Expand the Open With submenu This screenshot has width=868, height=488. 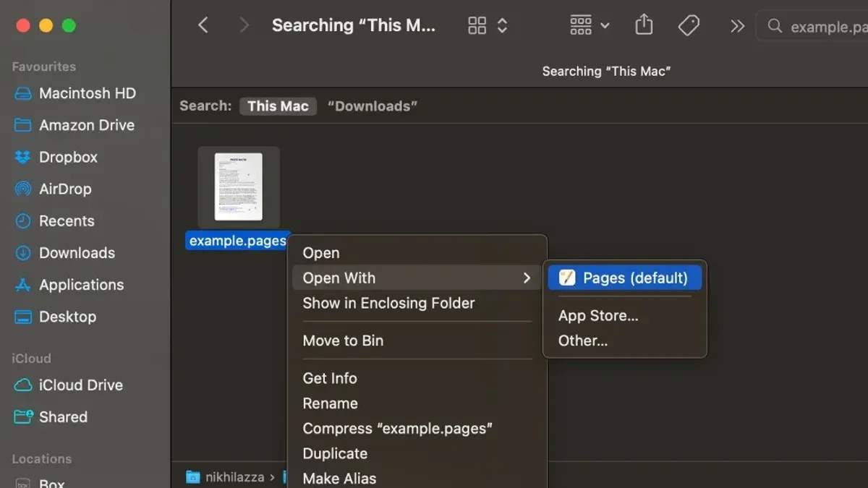tap(417, 278)
